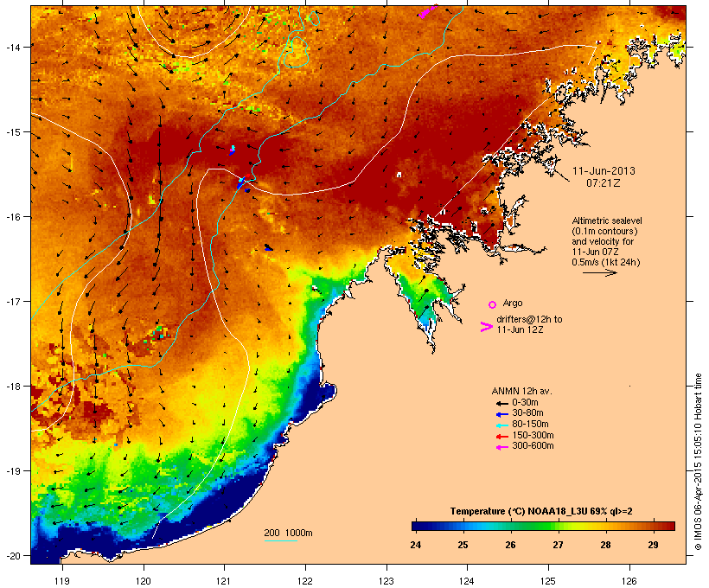
Task: Click the 'ANMN 12h av.' legend heading
Action: tap(521, 391)
